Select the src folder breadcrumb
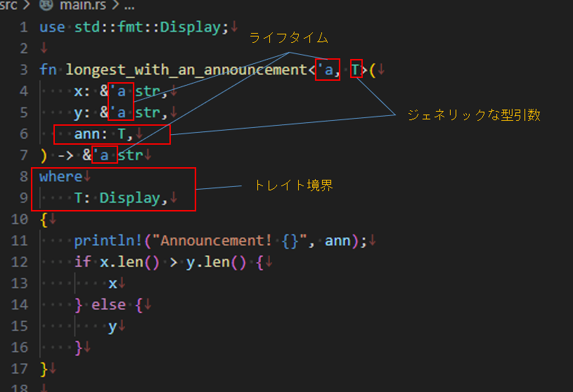Viewport: 573px width, 392px height. pos(8,5)
